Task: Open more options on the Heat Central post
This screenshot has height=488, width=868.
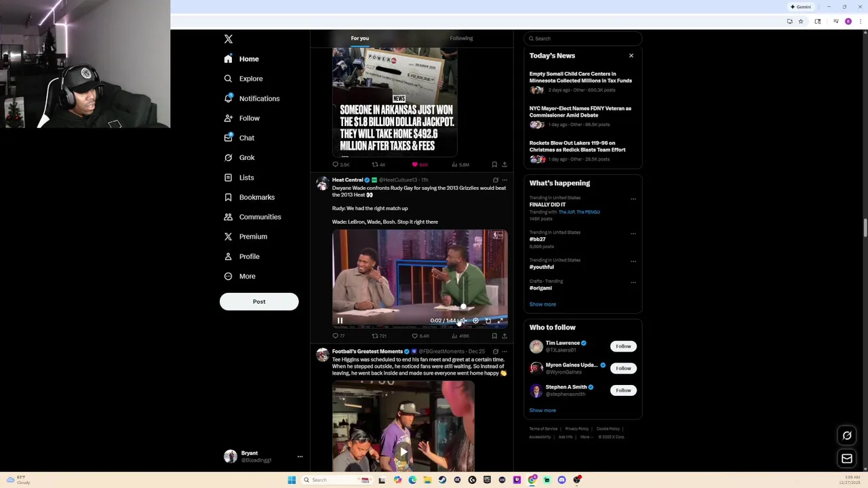Action: pyautogui.click(x=504, y=180)
